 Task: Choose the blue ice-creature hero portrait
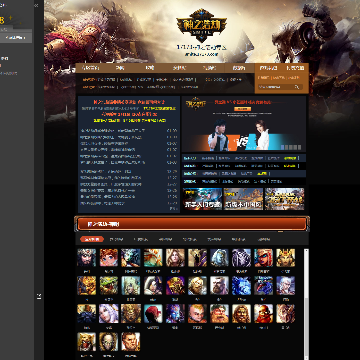pyautogui.click(x=241, y=285)
